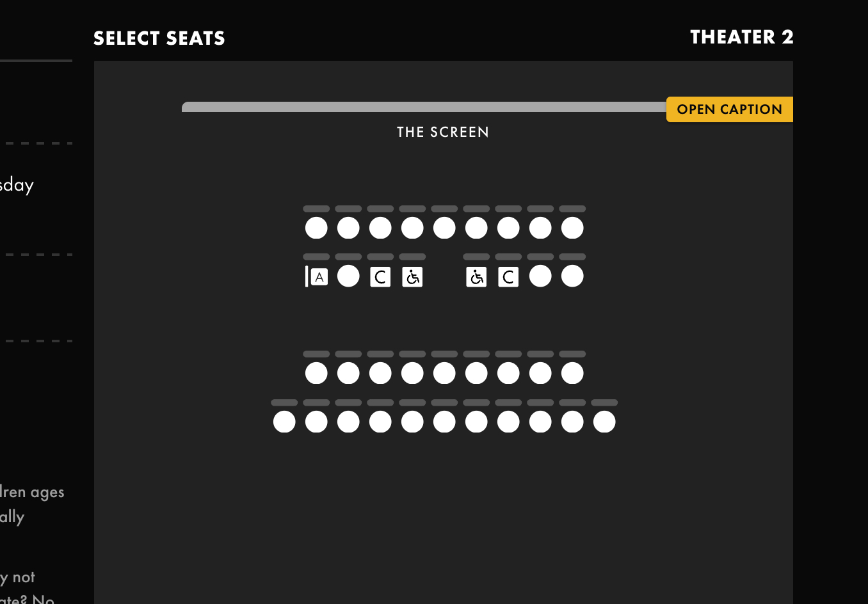Choose the left companion seat marked C
This screenshot has width=868, height=604.
pos(380,277)
